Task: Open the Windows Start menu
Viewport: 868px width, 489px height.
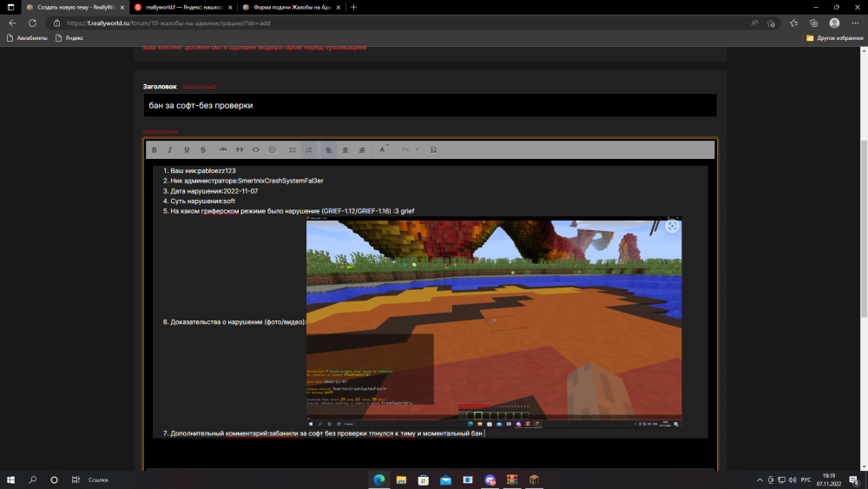Action: click(x=10, y=479)
